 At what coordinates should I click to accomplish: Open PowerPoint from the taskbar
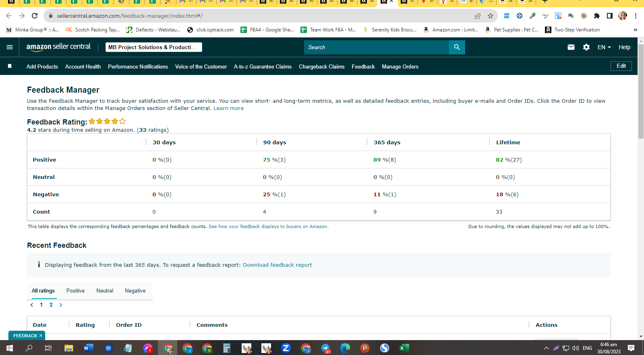click(x=365, y=348)
